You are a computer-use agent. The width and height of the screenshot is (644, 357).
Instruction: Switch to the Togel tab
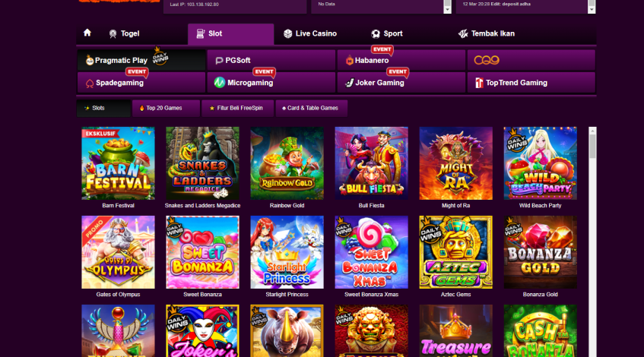coord(125,33)
